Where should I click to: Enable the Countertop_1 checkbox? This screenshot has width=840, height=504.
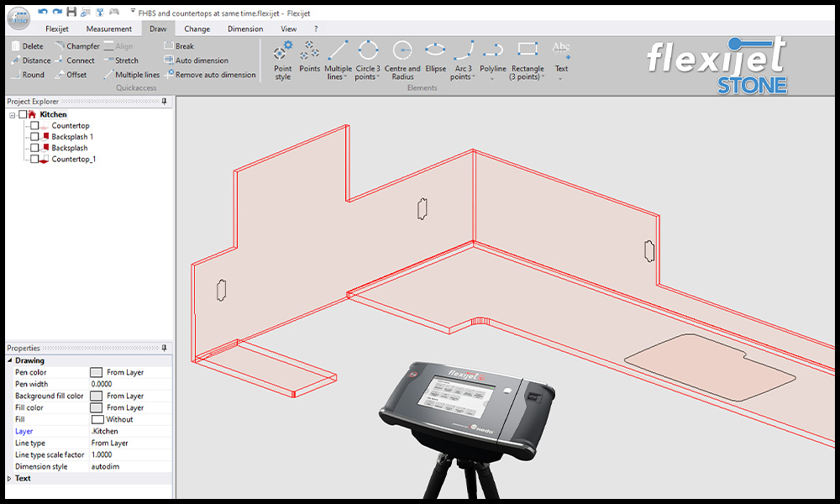pyautogui.click(x=34, y=159)
